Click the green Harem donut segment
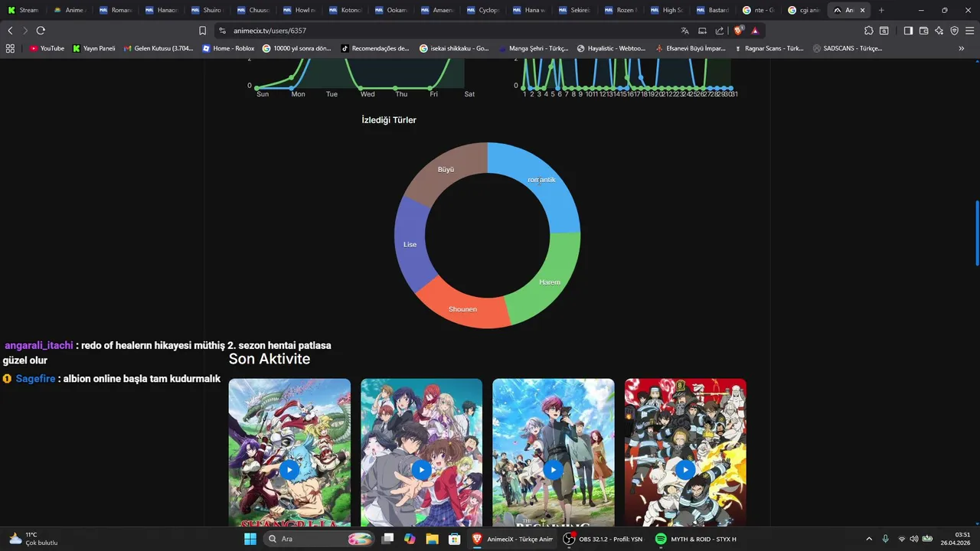The image size is (980, 551). pyautogui.click(x=550, y=283)
